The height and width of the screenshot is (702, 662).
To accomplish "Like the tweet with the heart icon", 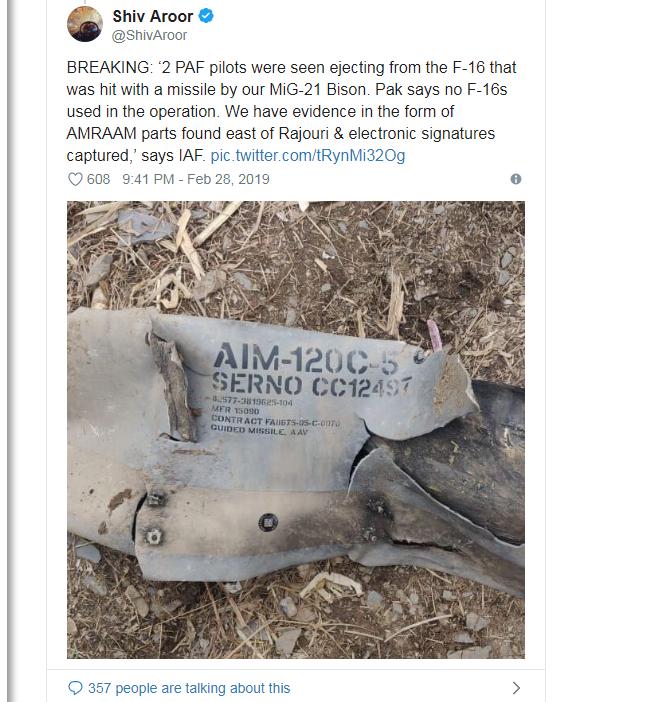I will [75, 179].
